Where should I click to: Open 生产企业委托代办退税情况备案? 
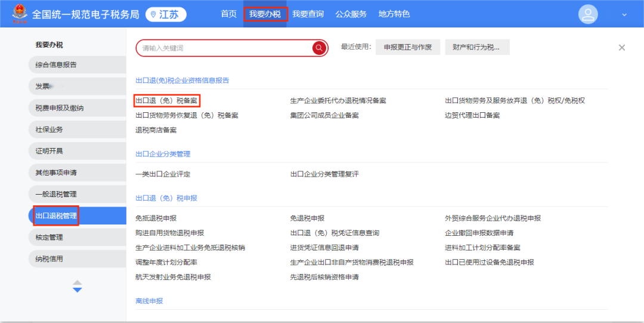[x=338, y=101]
